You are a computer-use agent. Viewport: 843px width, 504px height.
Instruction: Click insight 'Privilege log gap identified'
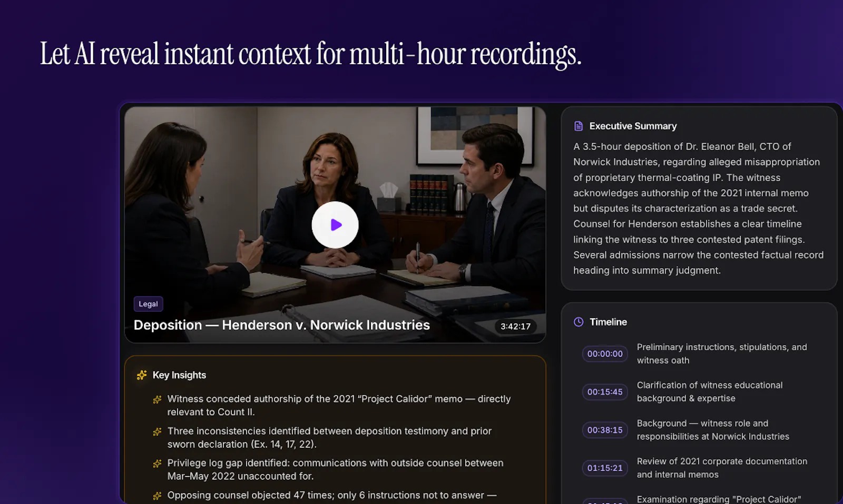(335, 470)
